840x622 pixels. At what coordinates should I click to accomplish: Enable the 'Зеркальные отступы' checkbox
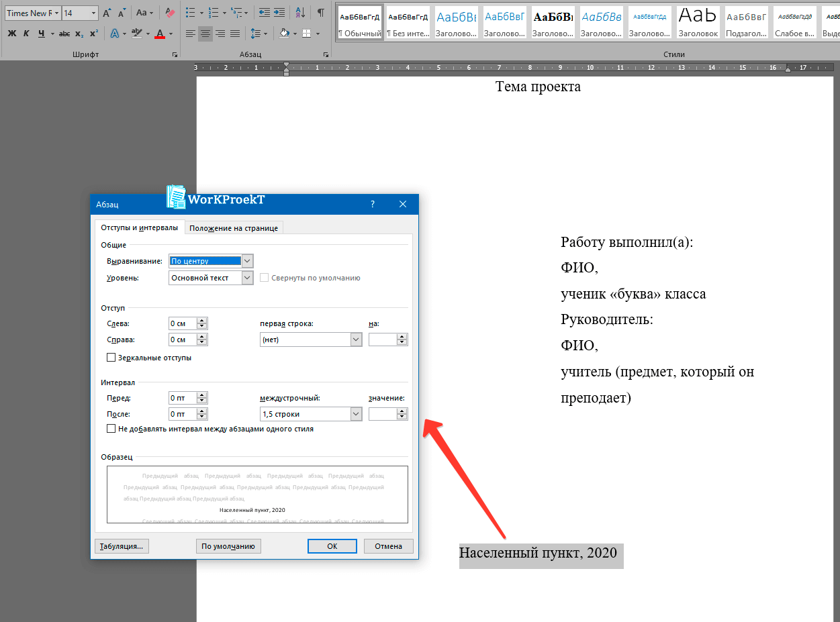click(x=111, y=358)
